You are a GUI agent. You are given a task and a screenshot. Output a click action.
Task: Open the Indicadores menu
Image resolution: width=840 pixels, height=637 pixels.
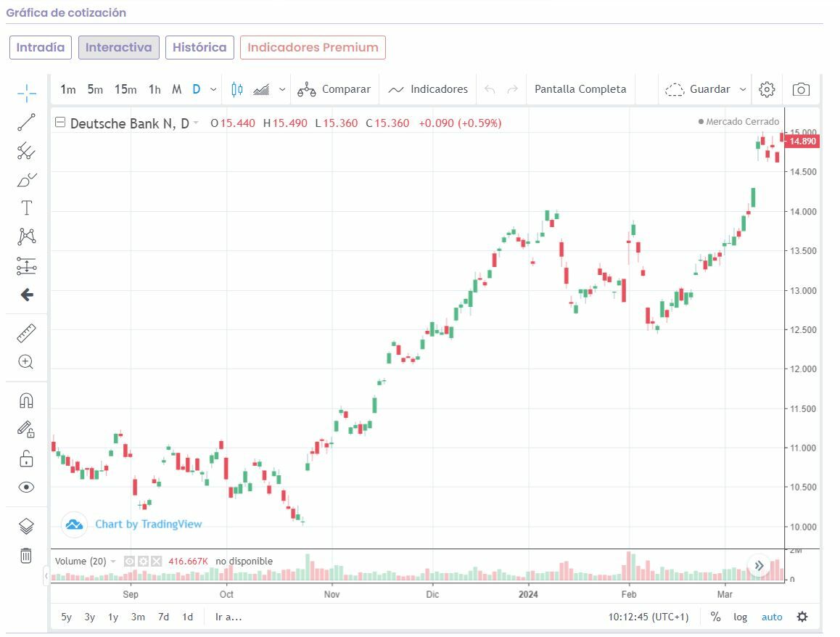(427, 89)
